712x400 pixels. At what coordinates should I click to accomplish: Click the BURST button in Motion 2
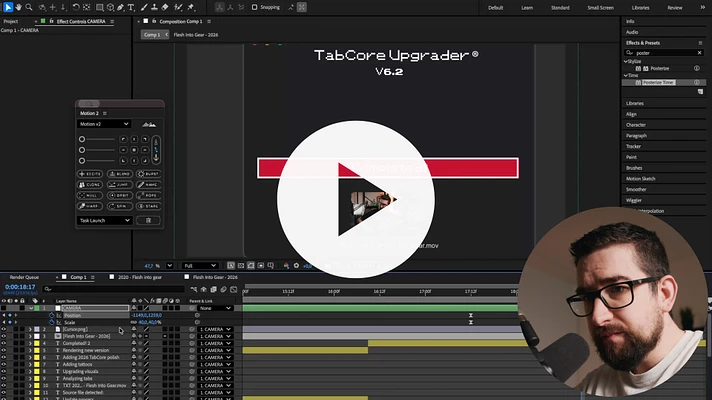(x=148, y=174)
